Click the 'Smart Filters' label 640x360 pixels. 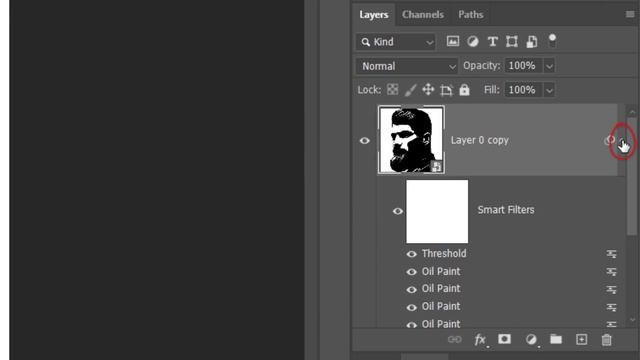tap(506, 210)
